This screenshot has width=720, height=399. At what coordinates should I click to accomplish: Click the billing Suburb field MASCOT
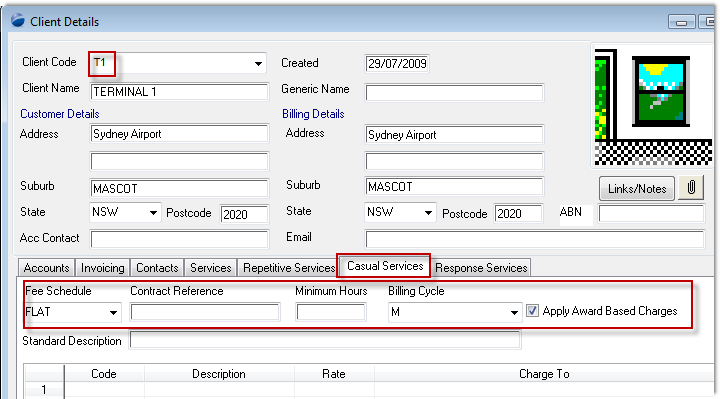455,187
